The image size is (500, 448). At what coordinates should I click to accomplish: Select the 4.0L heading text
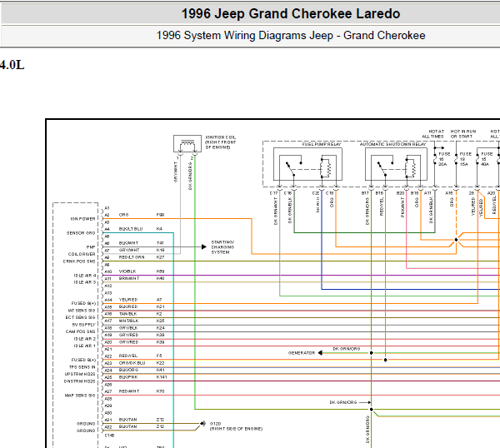12,65
